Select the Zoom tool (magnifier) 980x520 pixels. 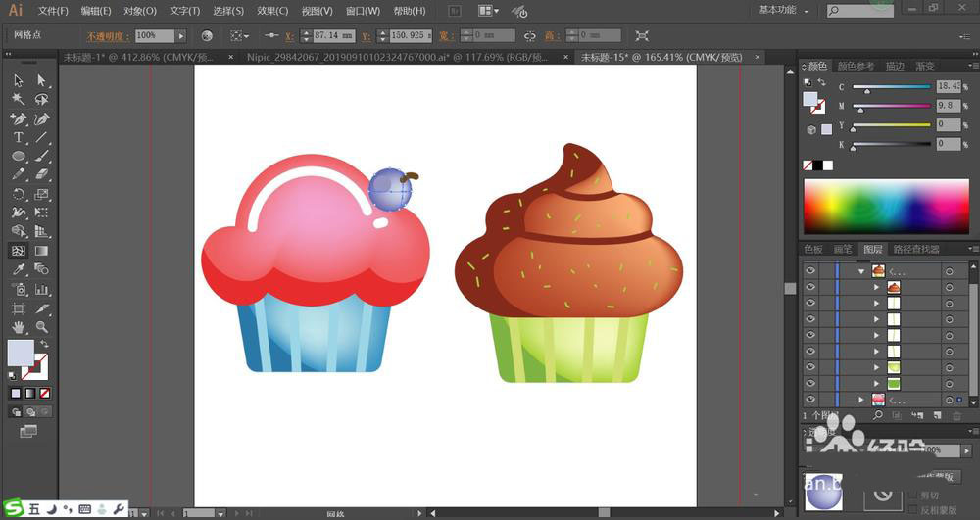[x=41, y=327]
